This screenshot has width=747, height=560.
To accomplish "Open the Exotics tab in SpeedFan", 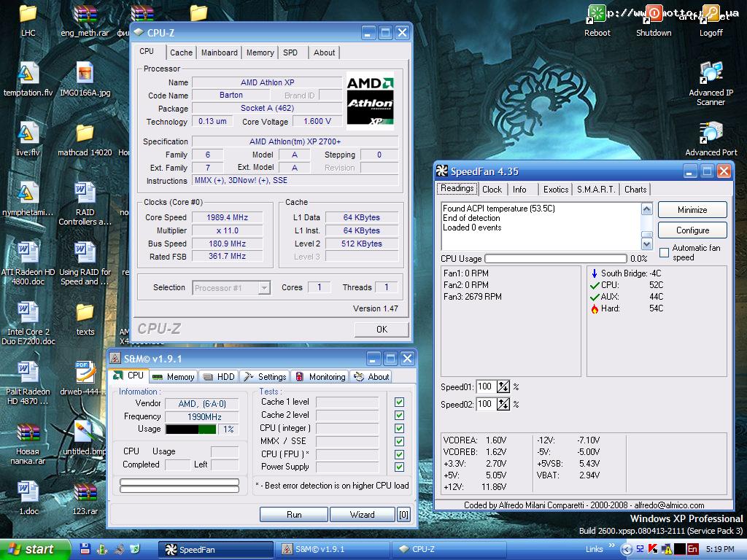I will point(555,190).
